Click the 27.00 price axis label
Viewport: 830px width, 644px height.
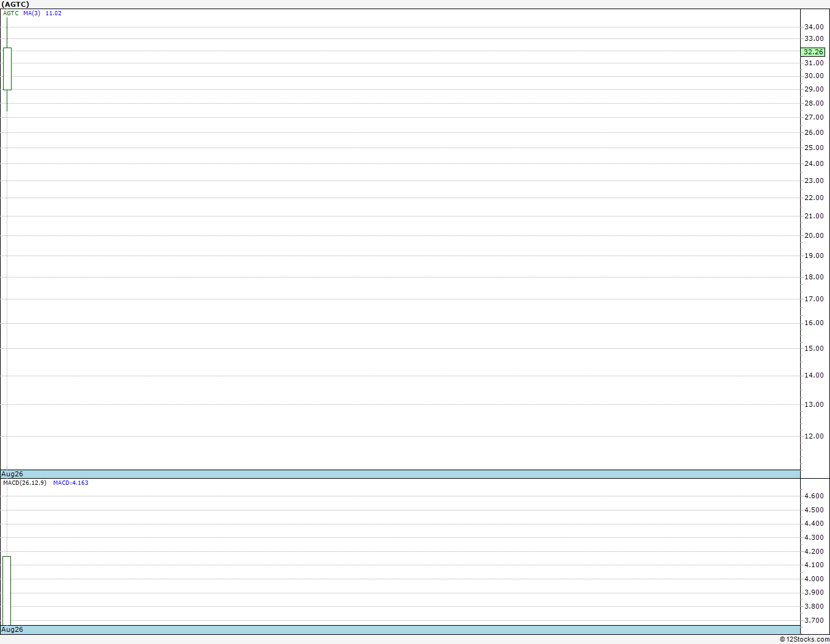[x=814, y=117]
